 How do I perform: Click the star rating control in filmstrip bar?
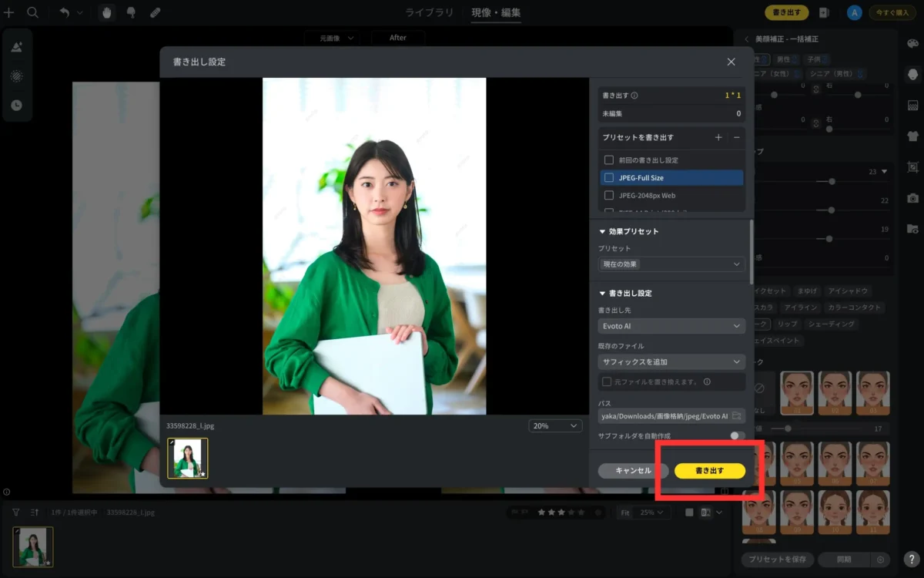coord(561,512)
